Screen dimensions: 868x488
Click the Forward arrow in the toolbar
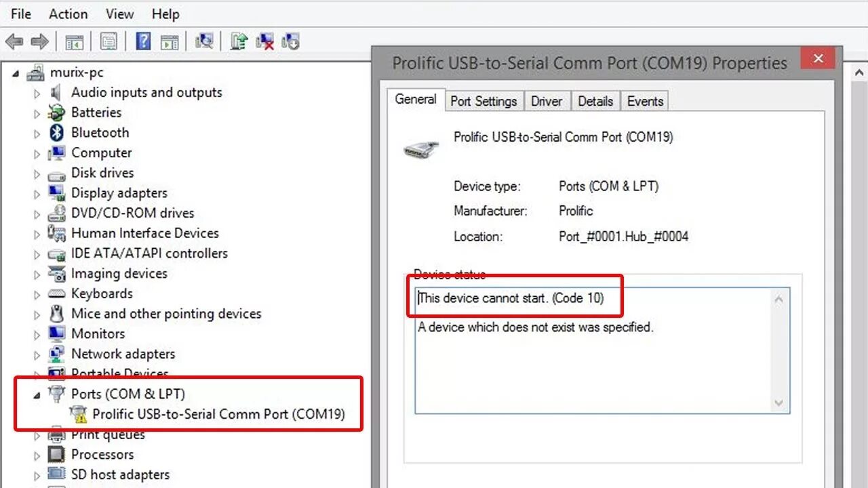pyautogui.click(x=39, y=41)
